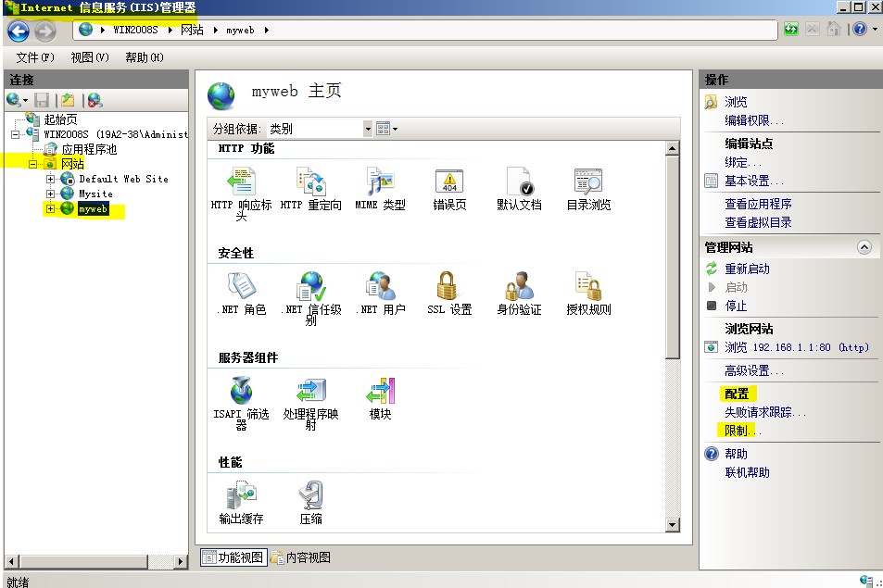Screen dimensions: 883x588
Task: Click the 浏览 action link
Action: (736, 103)
